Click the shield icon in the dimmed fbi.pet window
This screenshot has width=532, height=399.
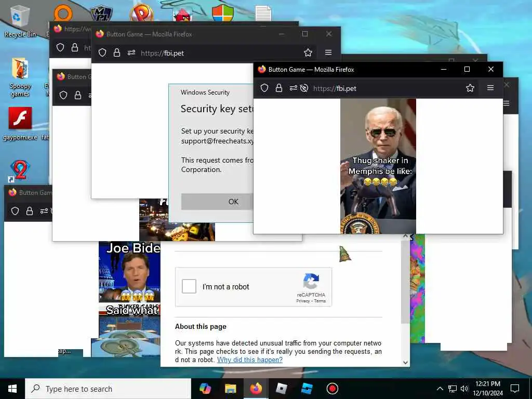102,52
